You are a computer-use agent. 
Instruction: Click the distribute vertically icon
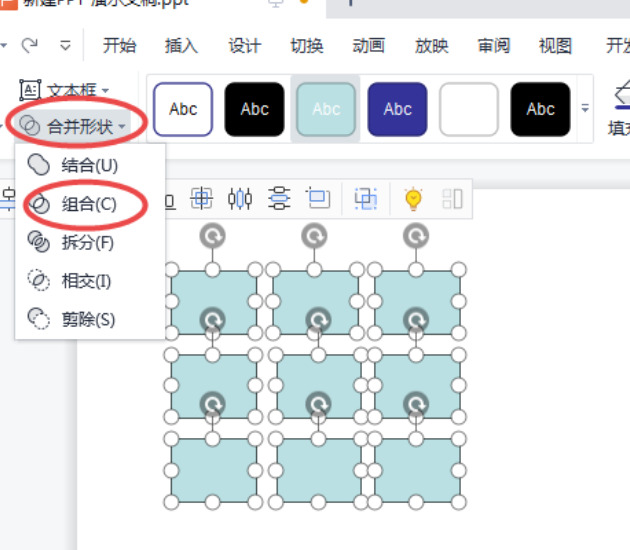coord(279,198)
